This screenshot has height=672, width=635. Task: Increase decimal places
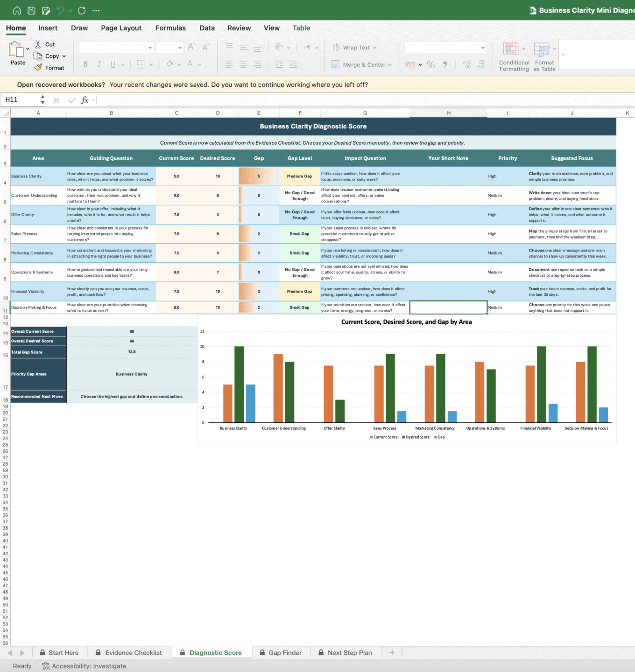[x=466, y=64]
